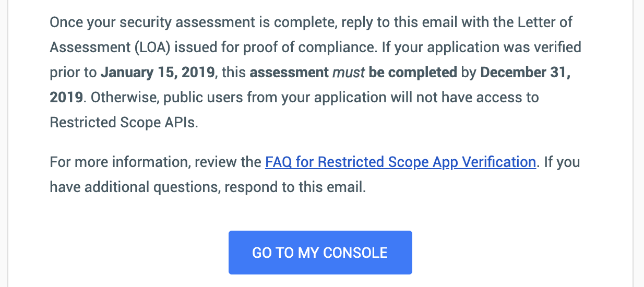
Task: Click the phrase For more information
Action: point(118,162)
